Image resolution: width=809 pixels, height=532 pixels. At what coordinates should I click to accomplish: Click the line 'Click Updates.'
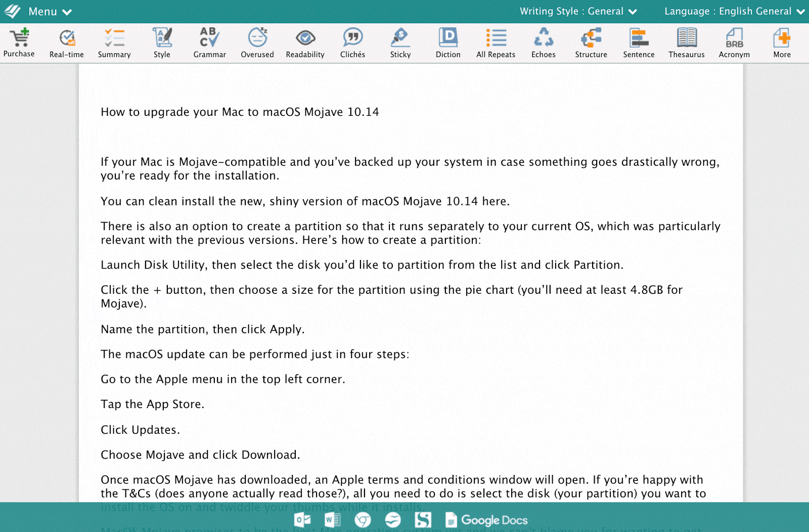click(140, 430)
